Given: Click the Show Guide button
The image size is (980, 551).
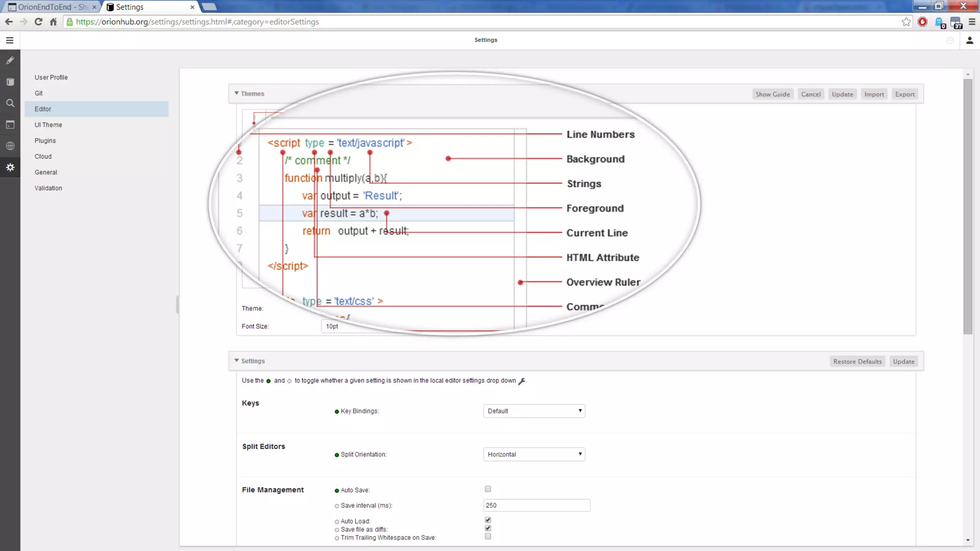Looking at the screenshot, I should pyautogui.click(x=772, y=94).
